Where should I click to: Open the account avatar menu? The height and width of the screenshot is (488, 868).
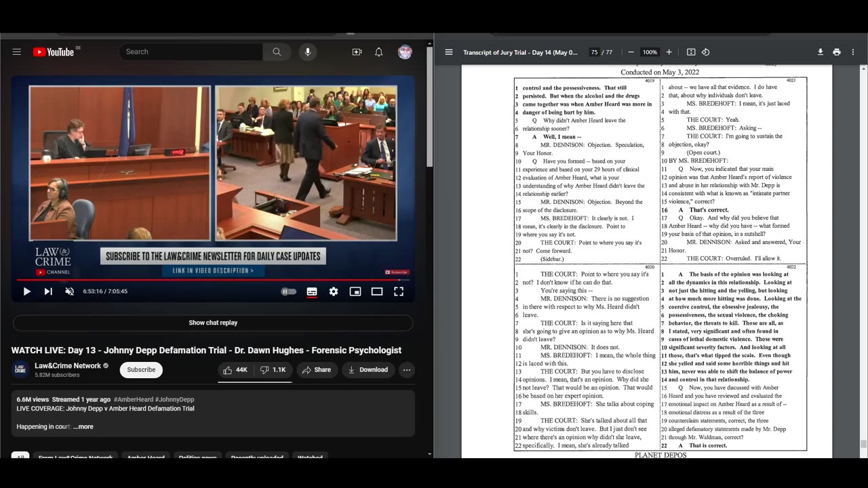click(x=405, y=52)
